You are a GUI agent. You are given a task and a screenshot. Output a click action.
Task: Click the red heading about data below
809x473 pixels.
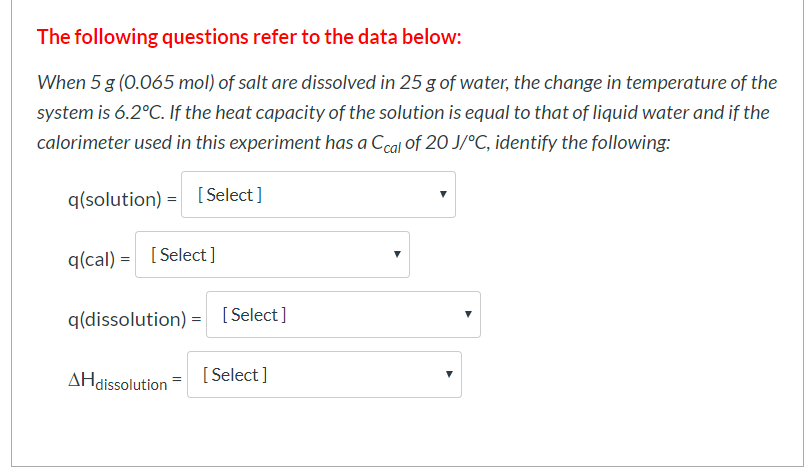coord(249,37)
